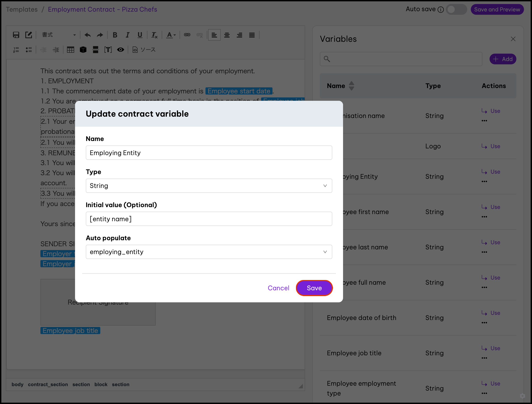The height and width of the screenshot is (404, 532).
Task: Click the eye preview icon in toolbar
Action: (x=121, y=50)
